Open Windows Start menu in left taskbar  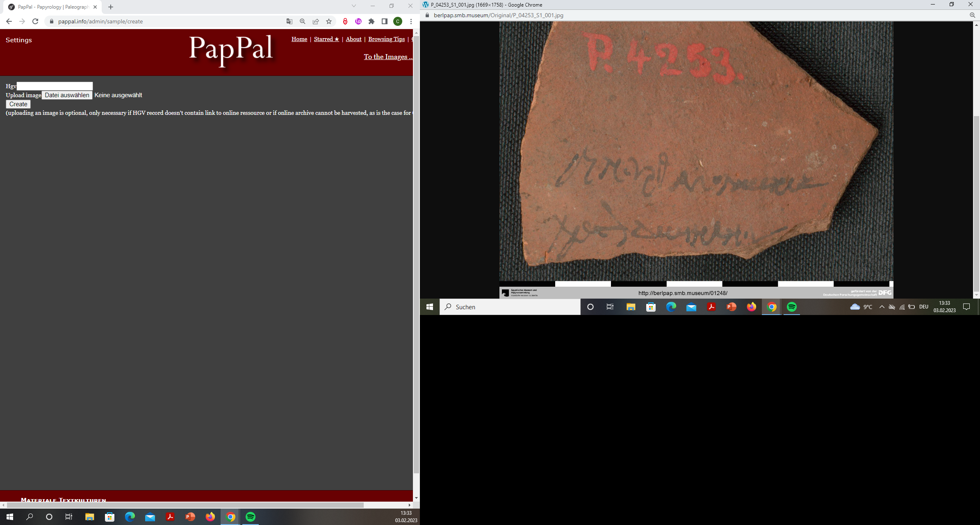[x=10, y=517]
